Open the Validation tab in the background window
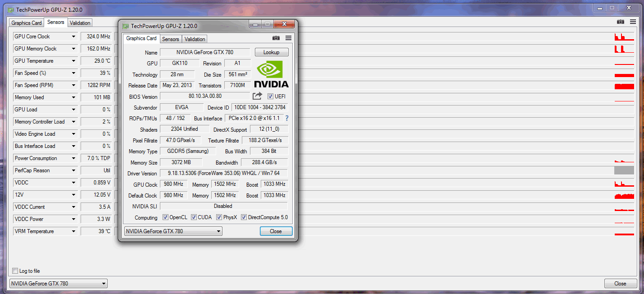Image resolution: width=644 pixels, height=294 pixels. tap(80, 23)
